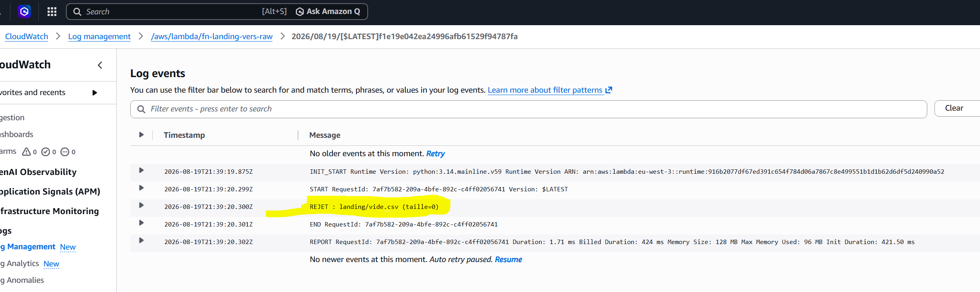Click Retry for older events
980x292 pixels.
[435, 153]
